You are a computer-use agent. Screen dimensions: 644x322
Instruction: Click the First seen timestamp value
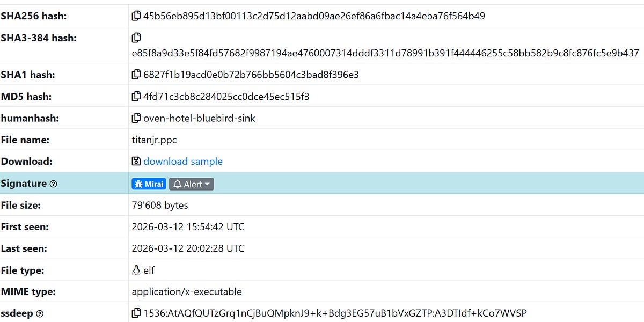point(188,226)
